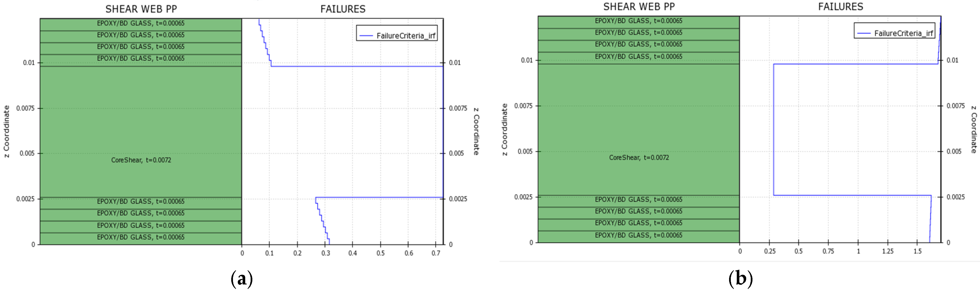This screenshot has width=980, height=293.
Task: Click the 0.25 x-axis tick label in plot (b)
Action: [x=770, y=251]
